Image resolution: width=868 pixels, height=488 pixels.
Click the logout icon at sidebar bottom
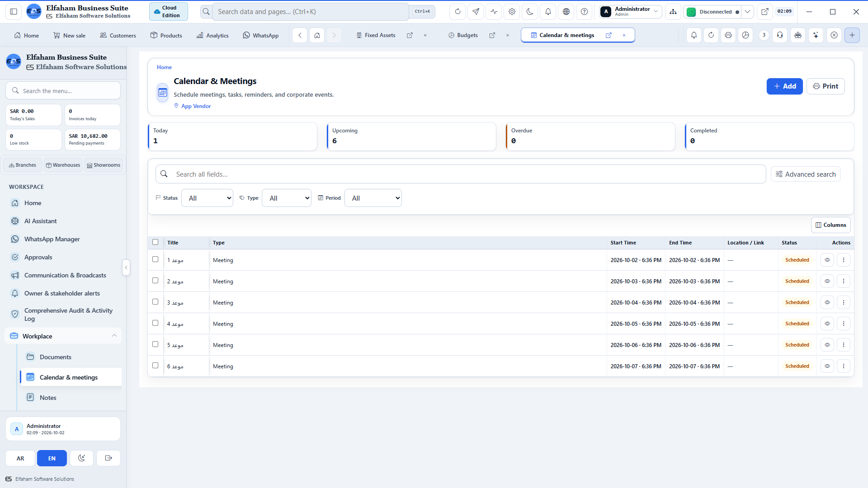click(108, 458)
